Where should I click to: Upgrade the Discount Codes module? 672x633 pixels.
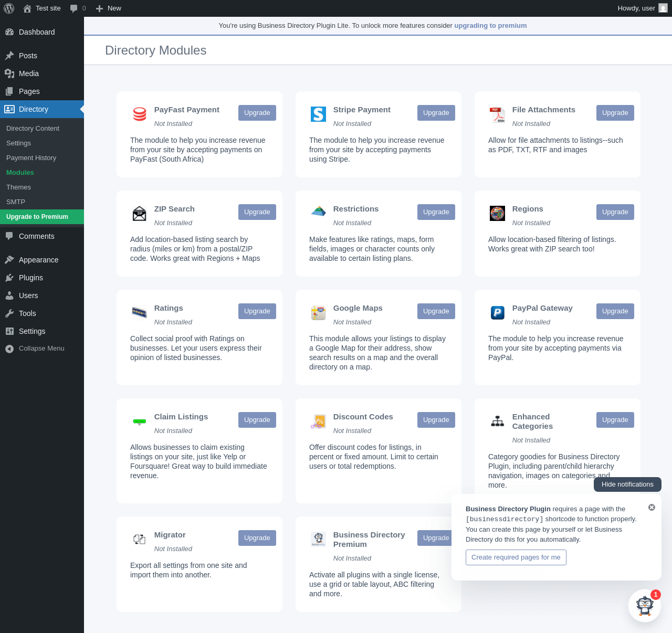436,420
